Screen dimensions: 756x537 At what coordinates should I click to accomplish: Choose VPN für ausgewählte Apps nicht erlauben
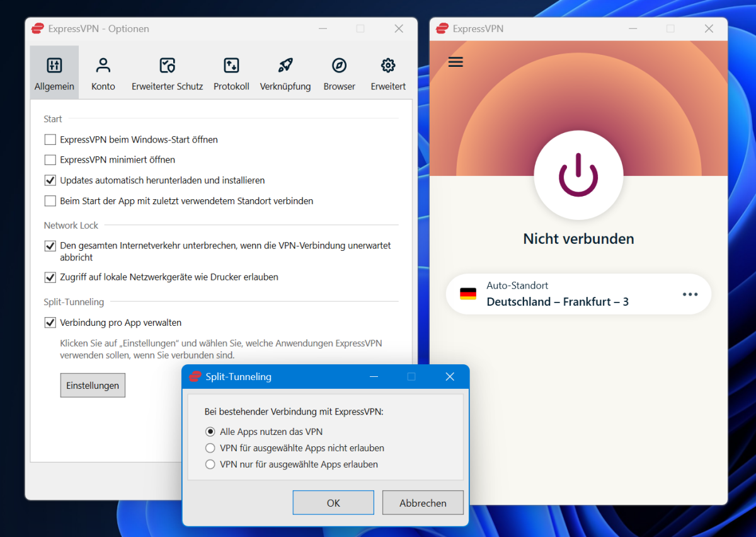pos(210,448)
